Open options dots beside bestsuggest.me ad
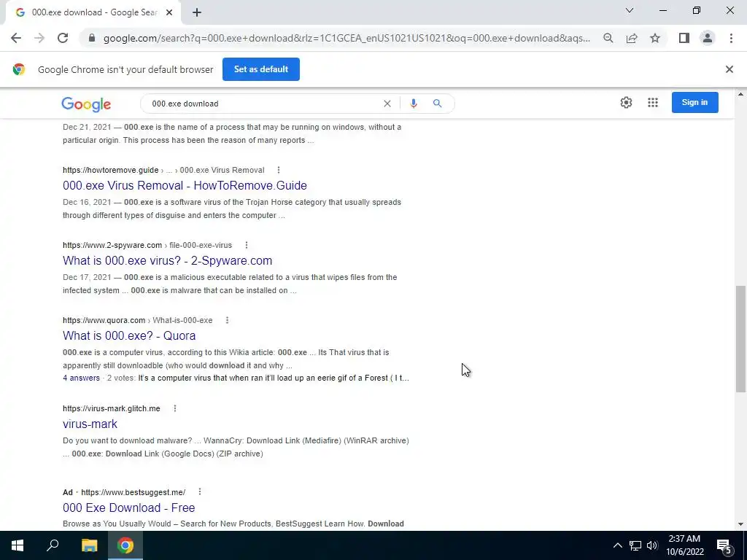Image resolution: width=747 pixels, height=560 pixels. (200, 492)
